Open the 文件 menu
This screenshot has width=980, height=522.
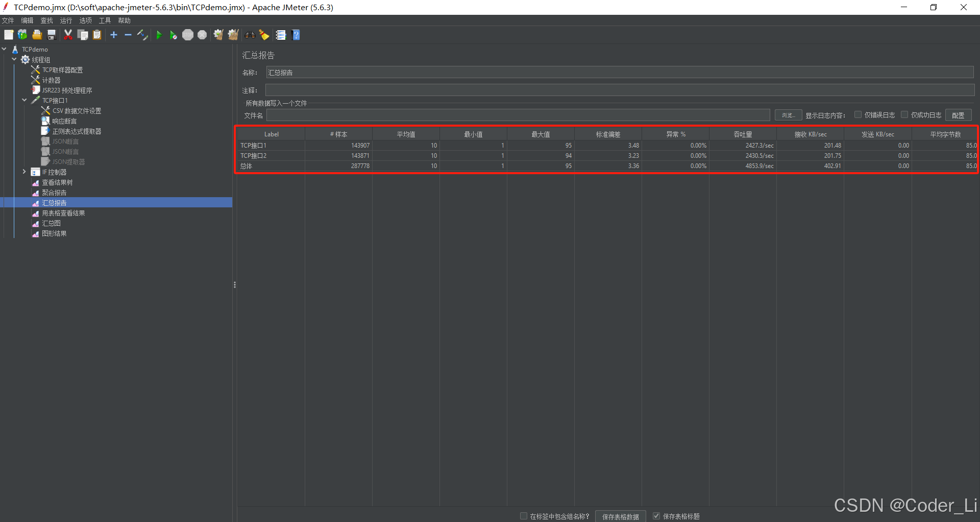click(8, 20)
